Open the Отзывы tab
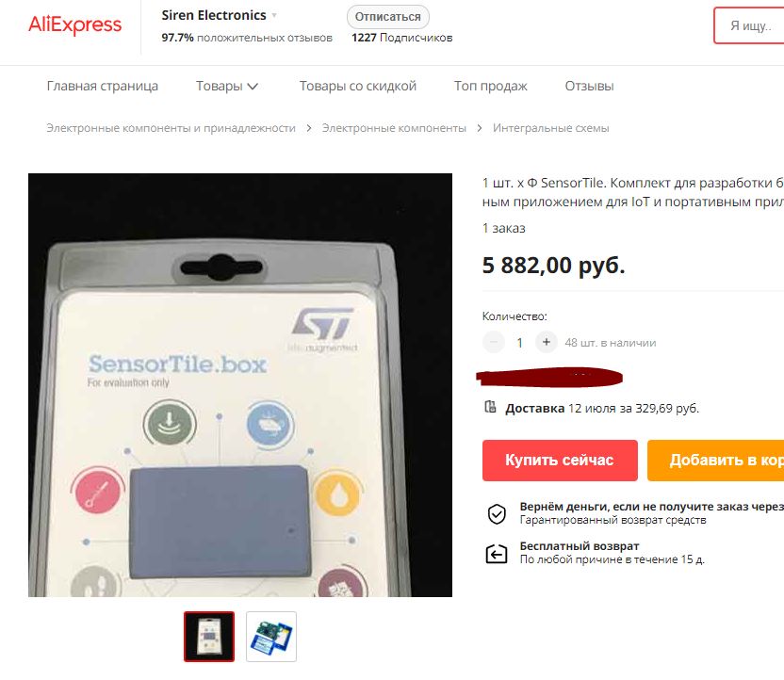The height and width of the screenshot is (680, 784). [x=589, y=86]
